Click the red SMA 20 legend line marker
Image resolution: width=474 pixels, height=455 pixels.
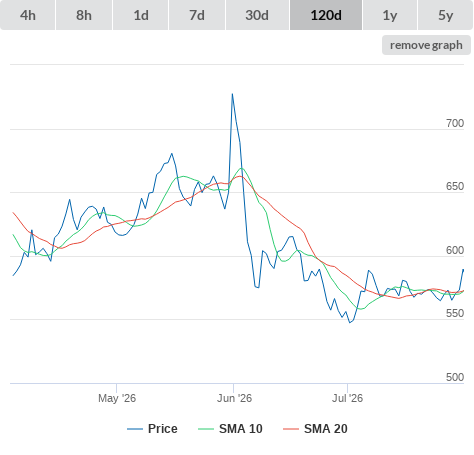(291, 429)
